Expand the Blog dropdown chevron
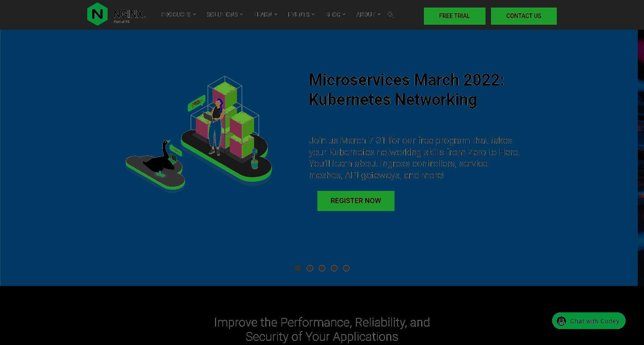 tap(344, 15)
